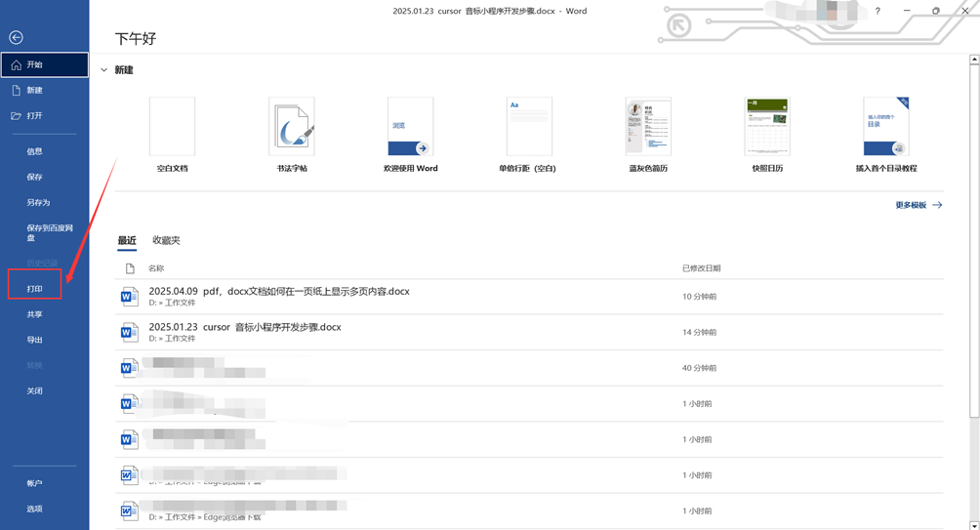
Task: Click the 10 分钟前 date cell
Action: (700, 297)
